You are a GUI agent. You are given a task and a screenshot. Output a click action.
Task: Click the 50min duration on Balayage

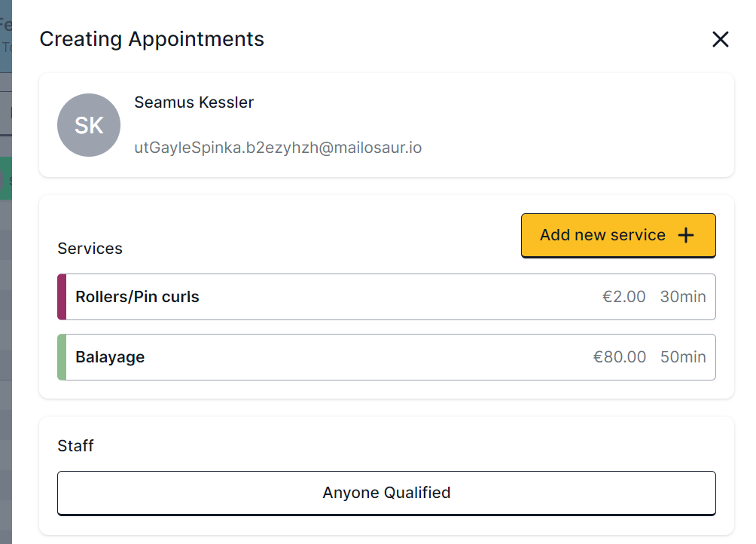tap(683, 357)
